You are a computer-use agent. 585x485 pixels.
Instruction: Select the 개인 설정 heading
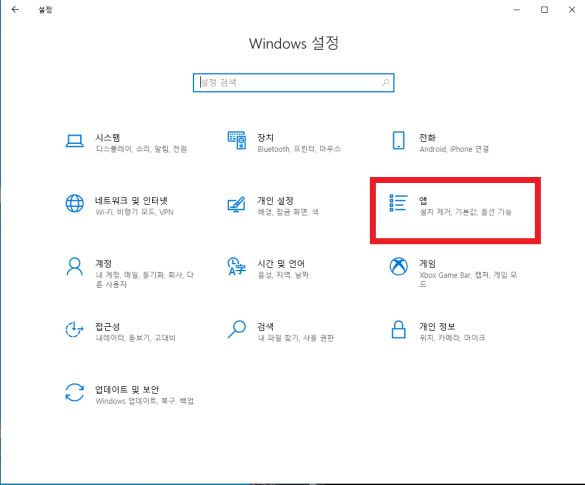tap(275, 200)
